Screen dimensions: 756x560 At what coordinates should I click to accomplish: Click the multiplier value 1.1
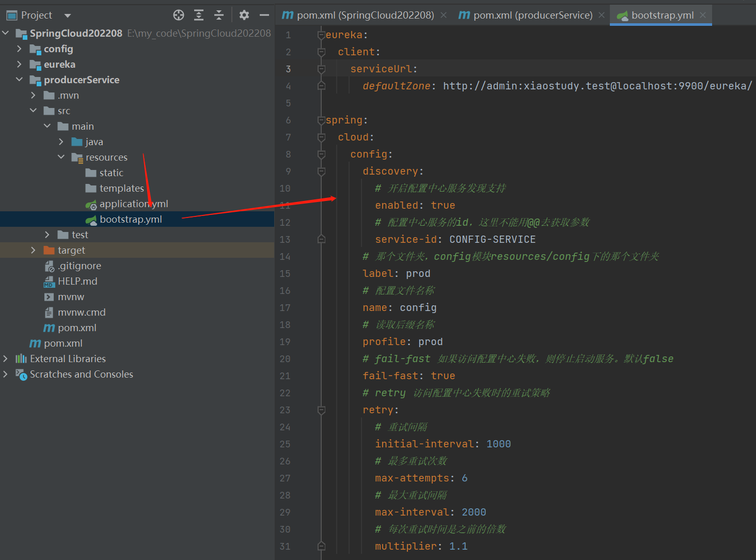click(459, 546)
